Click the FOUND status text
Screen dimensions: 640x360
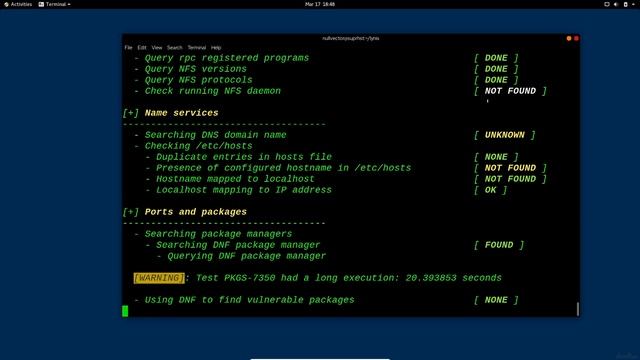pyautogui.click(x=499, y=245)
